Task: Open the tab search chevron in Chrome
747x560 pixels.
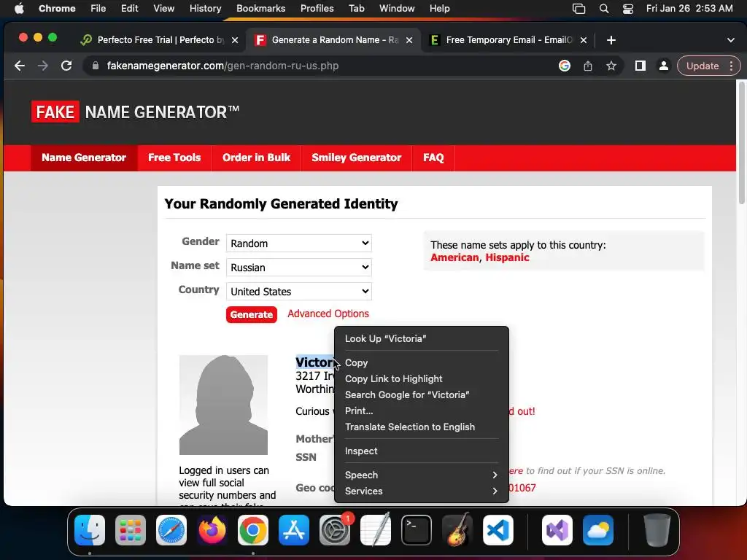Action: tap(731, 40)
